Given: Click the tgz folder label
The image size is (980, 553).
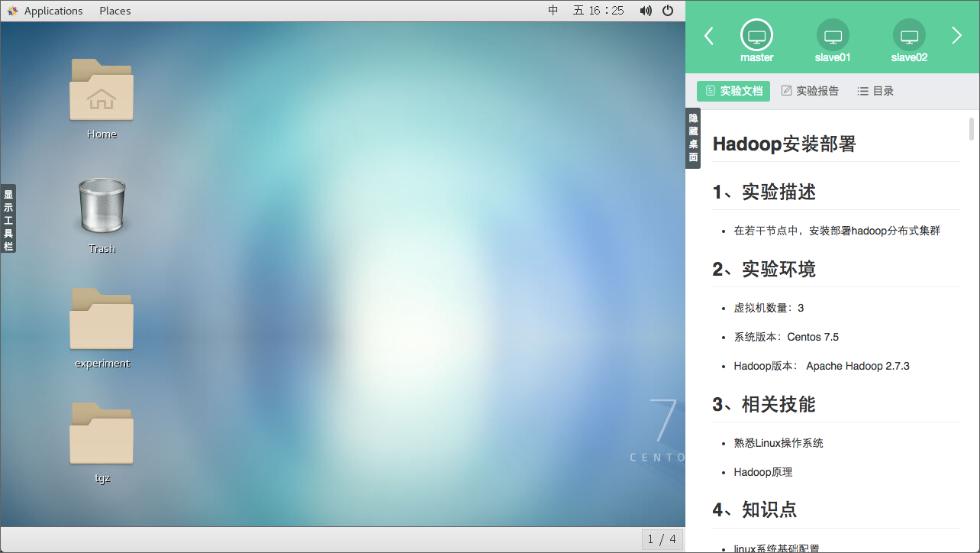Looking at the screenshot, I should click(x=102, y=478).
